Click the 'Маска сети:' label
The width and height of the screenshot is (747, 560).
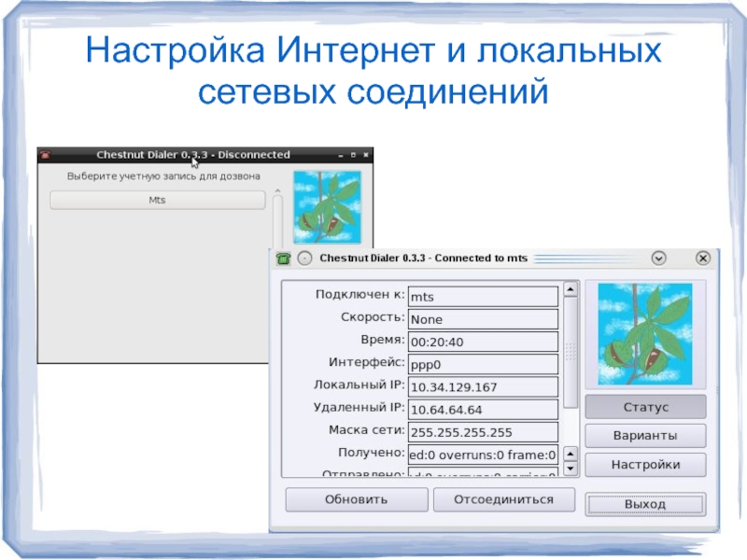pyautogui.click(x=366, y=430)
